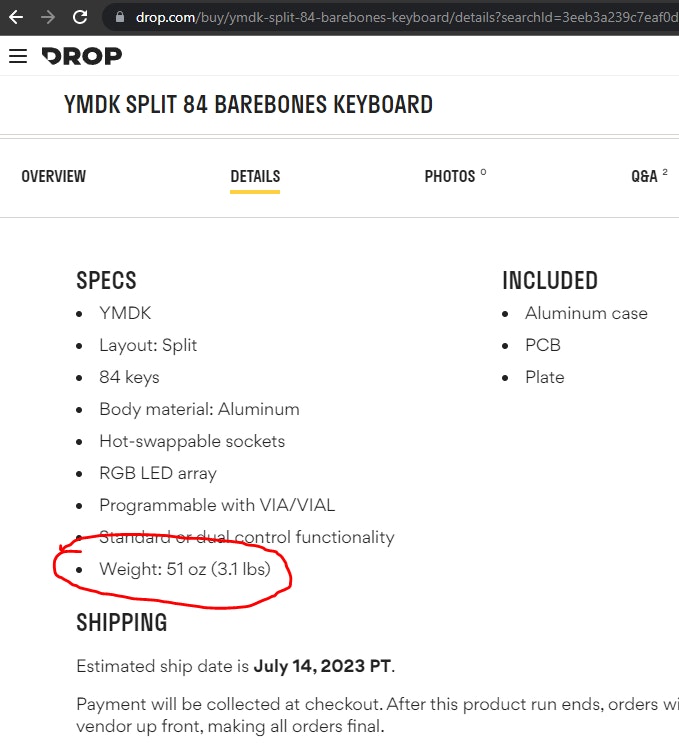Click the Specs section heading
The image size is (679, 749).
pyautogui.click(x=106, y=281)
